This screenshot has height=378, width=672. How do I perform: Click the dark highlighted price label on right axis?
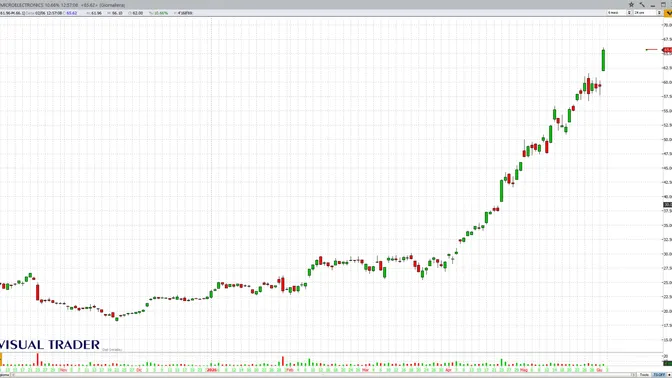pyautogui.click(x=667, y=205)
